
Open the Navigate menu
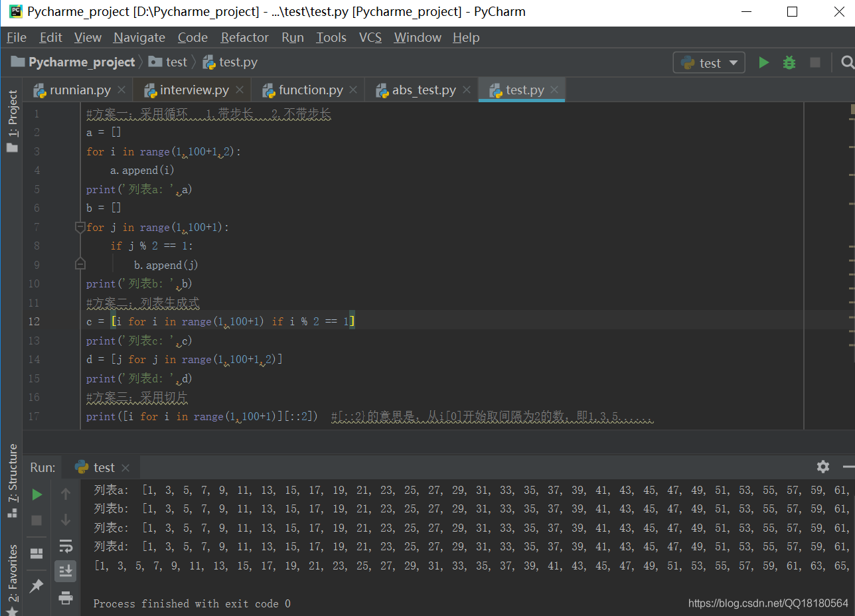pos(139,37)
